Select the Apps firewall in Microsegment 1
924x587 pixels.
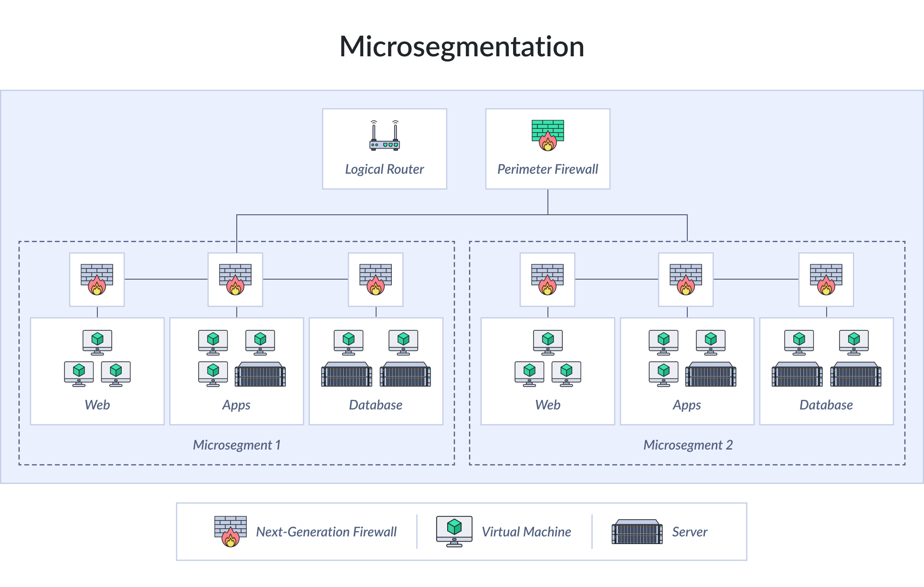[235, 280]
